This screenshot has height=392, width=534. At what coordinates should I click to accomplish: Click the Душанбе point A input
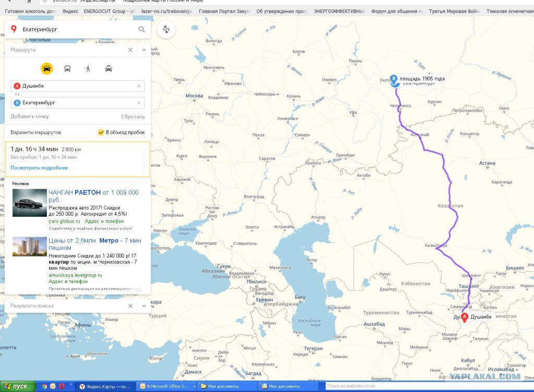pos(78,86)
